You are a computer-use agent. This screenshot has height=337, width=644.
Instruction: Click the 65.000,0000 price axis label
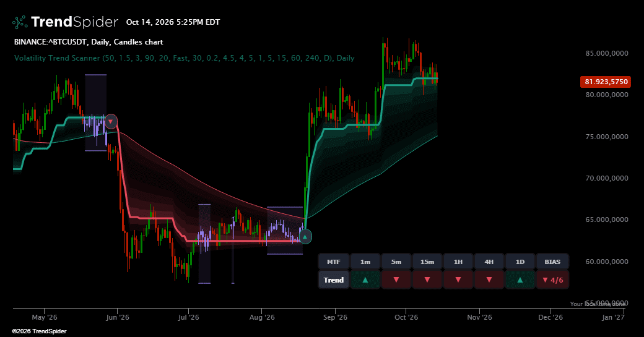tap(607, 220)
